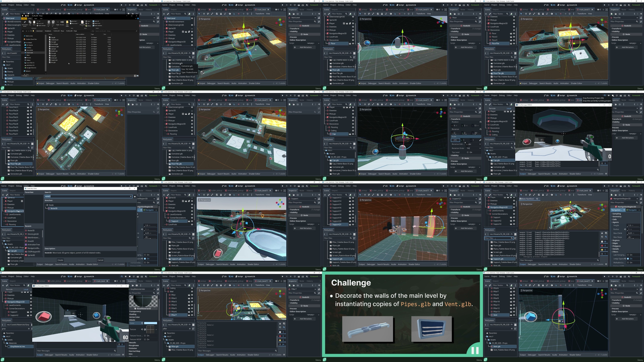The width and height of the screenshot is (644, 362).
Task: Reset the Albedo Color property
Action: coord(142,323)
